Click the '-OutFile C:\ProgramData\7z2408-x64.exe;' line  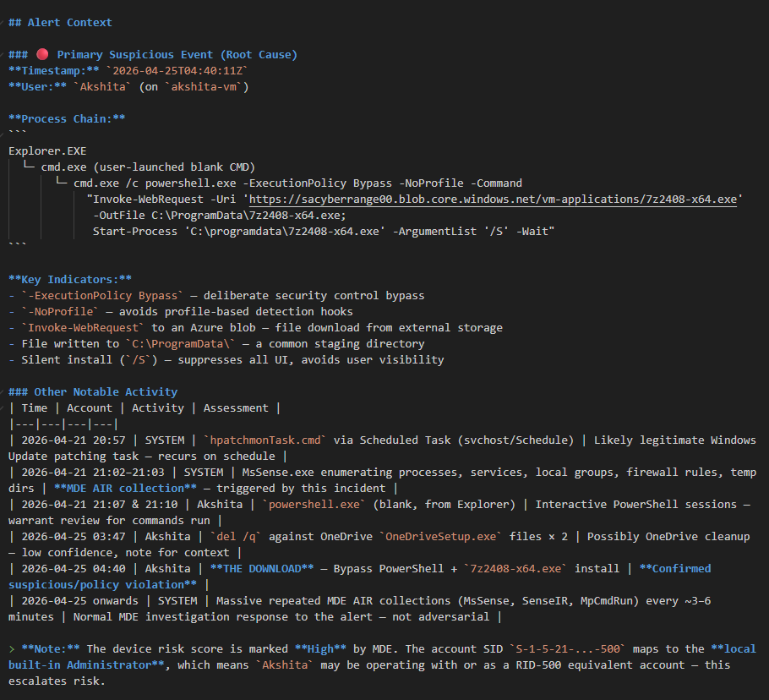220,216
